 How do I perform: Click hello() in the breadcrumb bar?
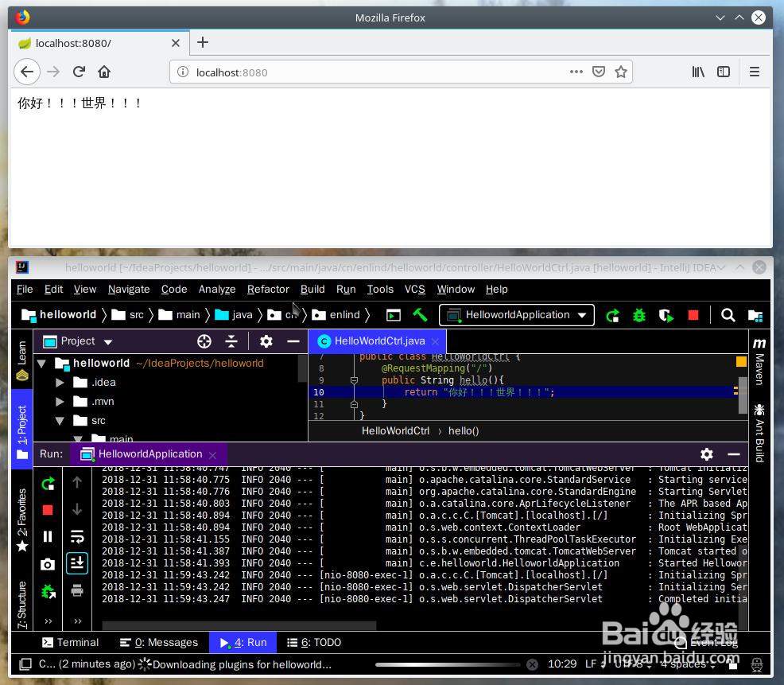(x=464, y=430)
